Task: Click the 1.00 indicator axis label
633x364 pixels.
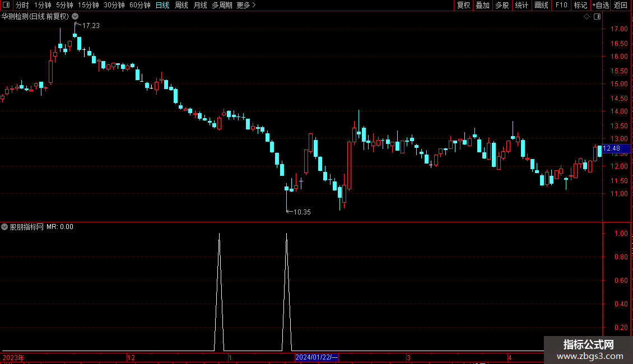Action: (x=621, y=234)
